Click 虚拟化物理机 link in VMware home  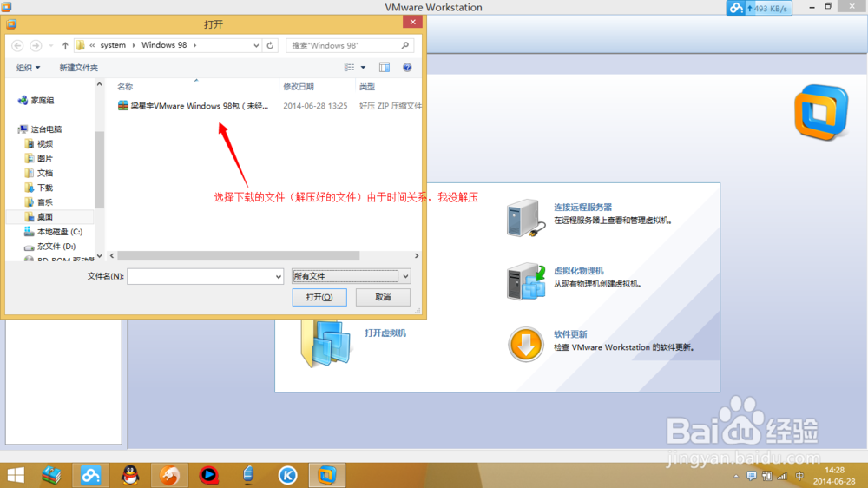pos(578,271)
